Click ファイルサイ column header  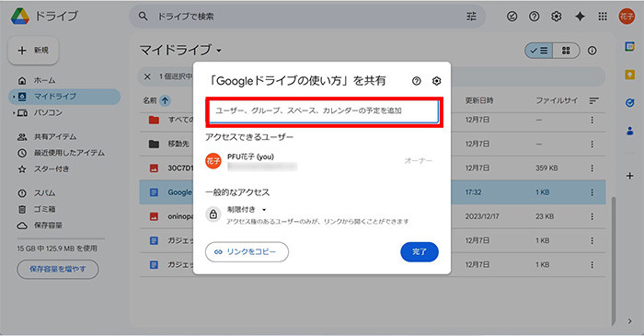pyautogui.click(x=557, y=100)
